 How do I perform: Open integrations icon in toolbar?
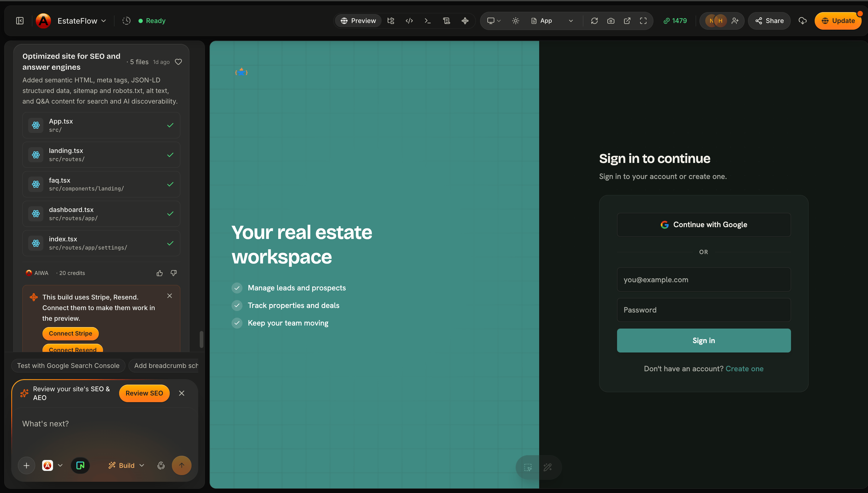click(x=465, y=21)
